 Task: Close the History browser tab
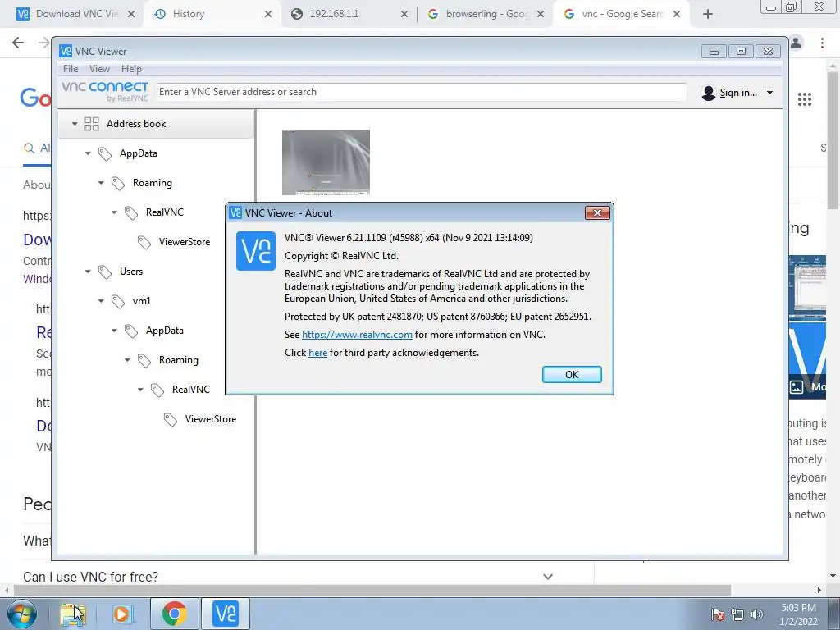coord(268,15)
